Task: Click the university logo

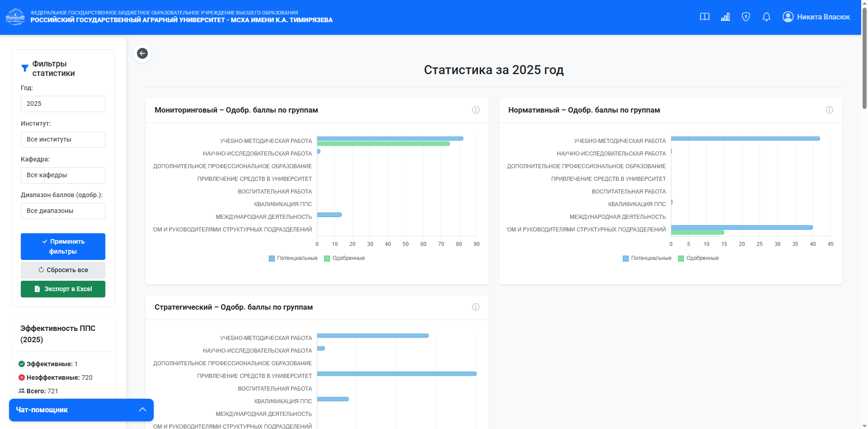Action: pyautogui.click(x=15, y=17)
